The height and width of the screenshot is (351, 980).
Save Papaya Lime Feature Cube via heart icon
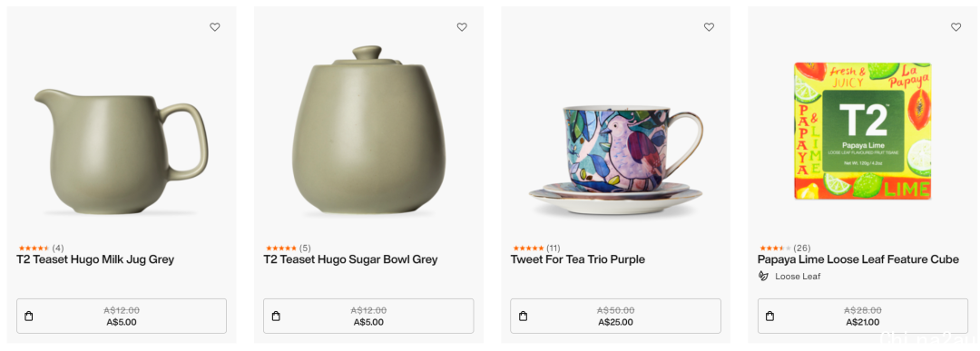[955, 27]
